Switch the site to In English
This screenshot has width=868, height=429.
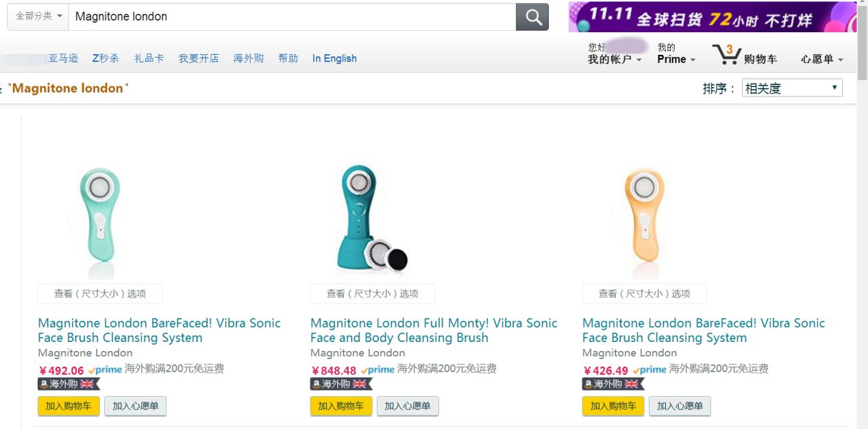coord(334,58)
